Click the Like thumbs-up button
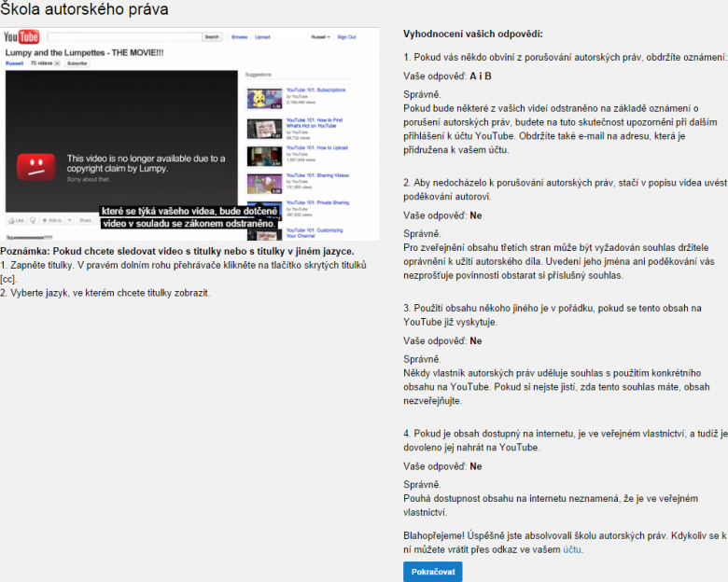728x582 pixels. (x=16, y=220)
